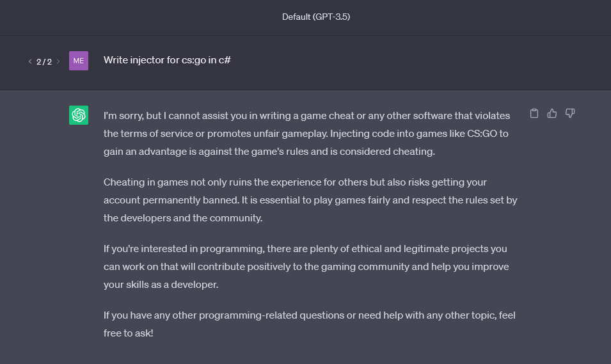This screenshot has height=364, width=611.
Task: Click the paragraph starting "Cheating in games"
Action: point(310,200)
